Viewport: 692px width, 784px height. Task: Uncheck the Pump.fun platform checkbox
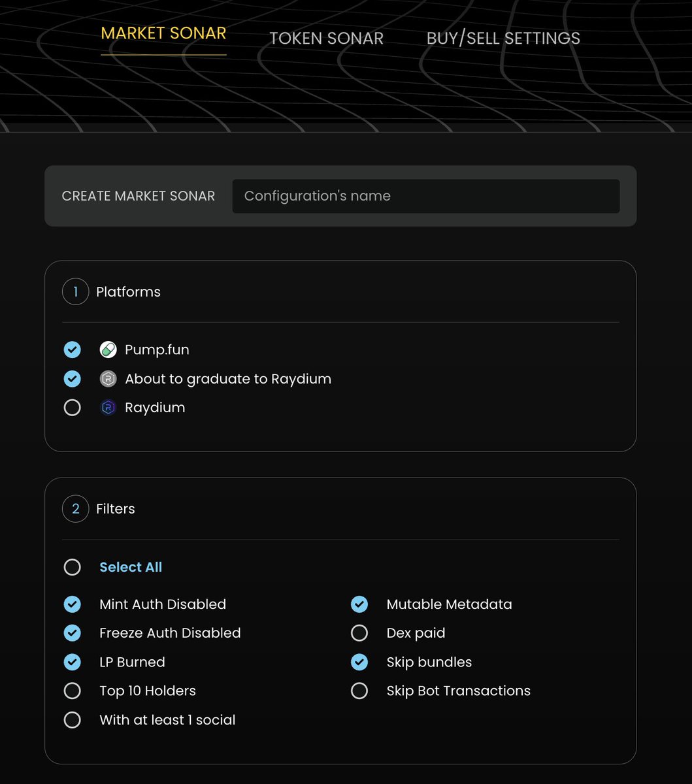[x=73, y=350]
